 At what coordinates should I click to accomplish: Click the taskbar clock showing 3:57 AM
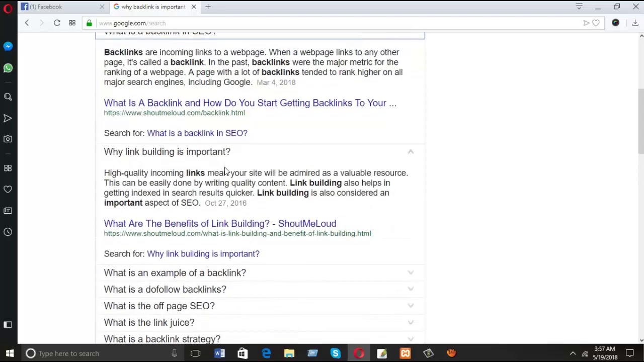pos(605,353)
